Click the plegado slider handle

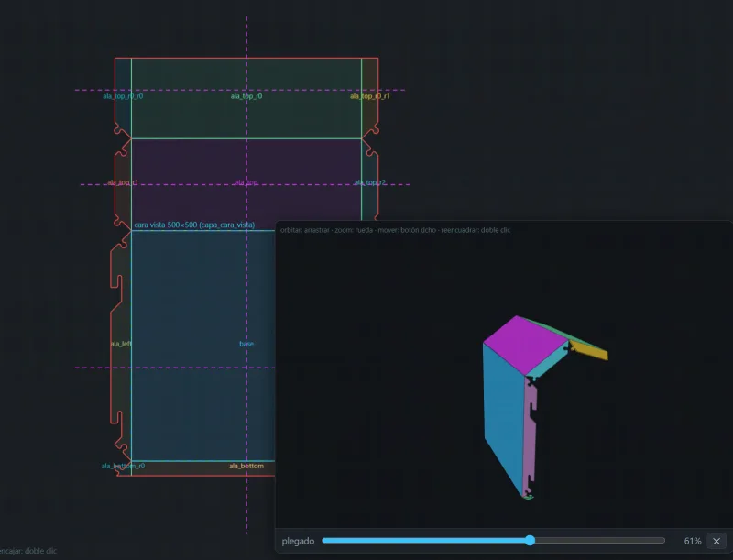[x=530, y=541]
